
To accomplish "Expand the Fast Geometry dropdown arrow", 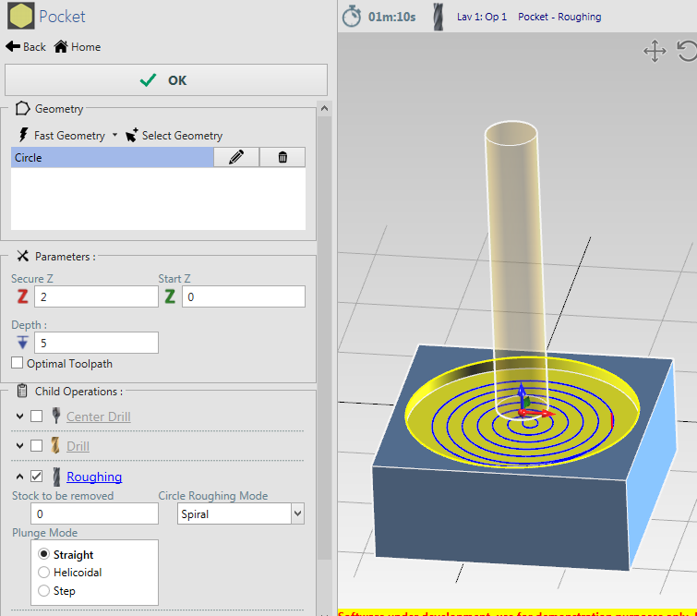I will [114, 135].
